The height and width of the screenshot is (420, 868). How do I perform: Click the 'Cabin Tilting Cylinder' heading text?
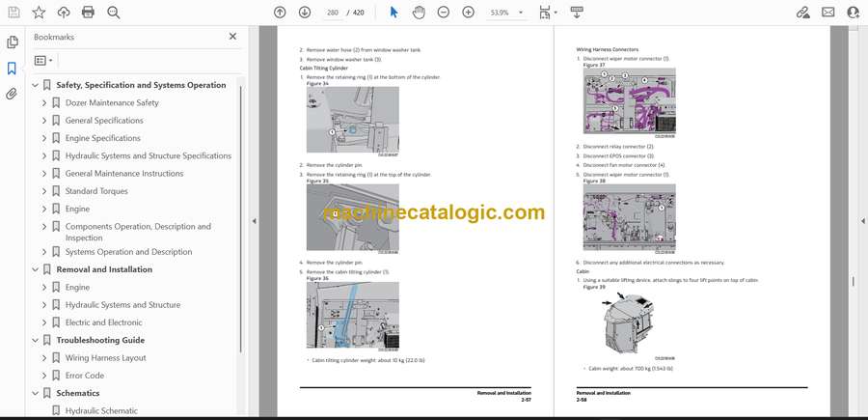324,68
